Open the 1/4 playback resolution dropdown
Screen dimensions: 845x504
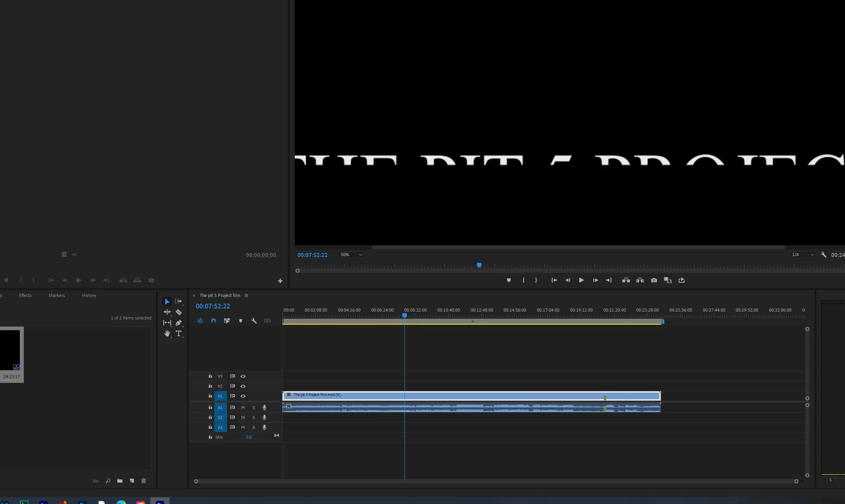pyautogui.click(x=803, y=255)
